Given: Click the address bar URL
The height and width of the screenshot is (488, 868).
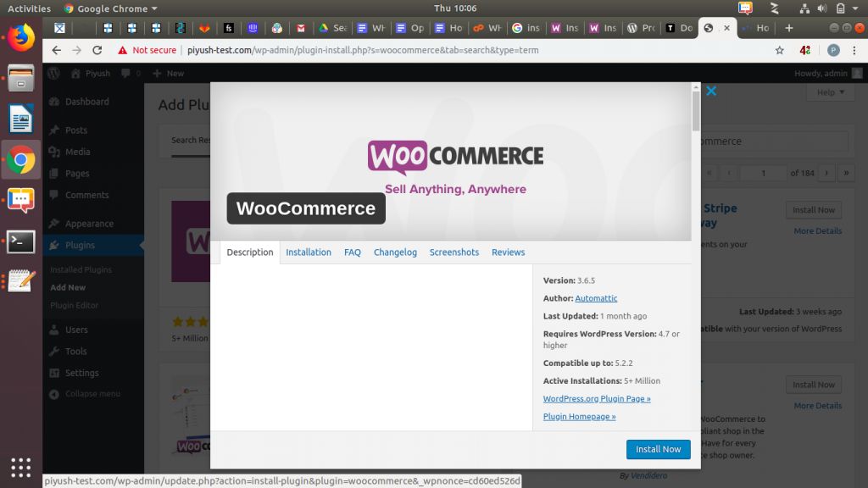Looking at the screenshot, I should (x=363, y=50).
